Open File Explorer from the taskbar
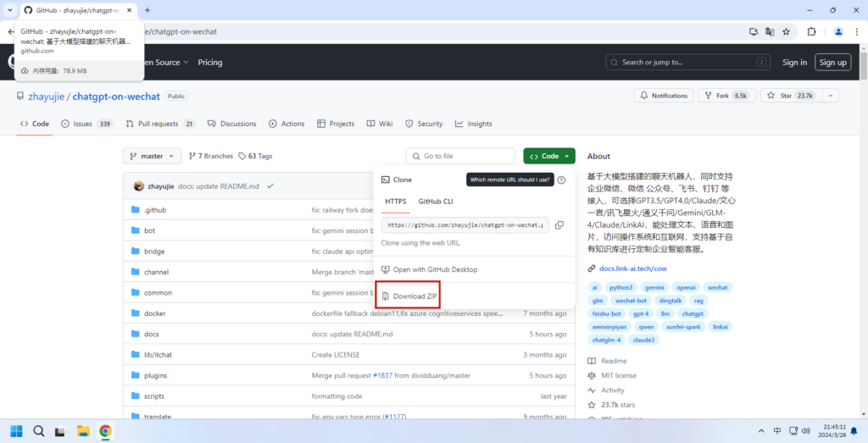The height and width of the screenshot is (443, 868). tap(83, 431)
